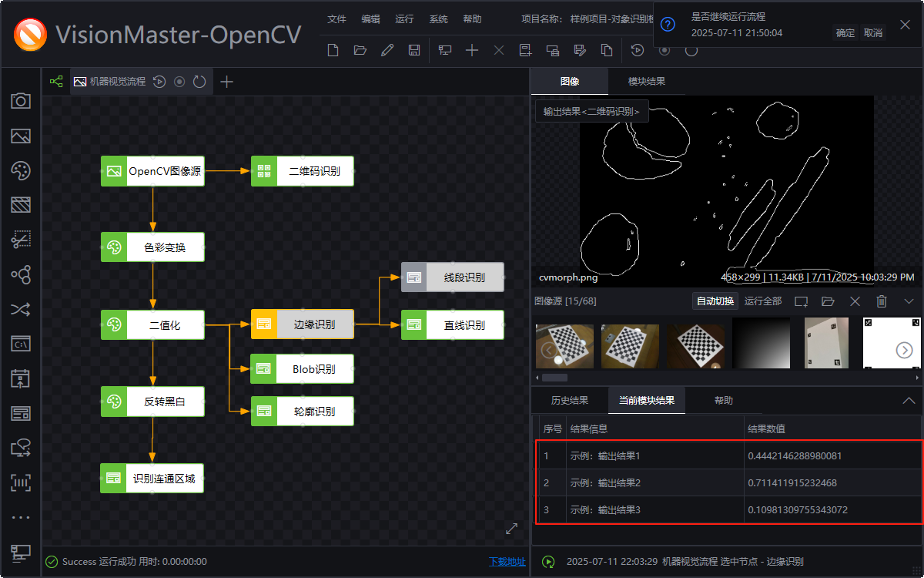Collapse the 当前模块结果 panel with the chevron
The width and height of the screenshot is (924, 578).
point(909,400)
